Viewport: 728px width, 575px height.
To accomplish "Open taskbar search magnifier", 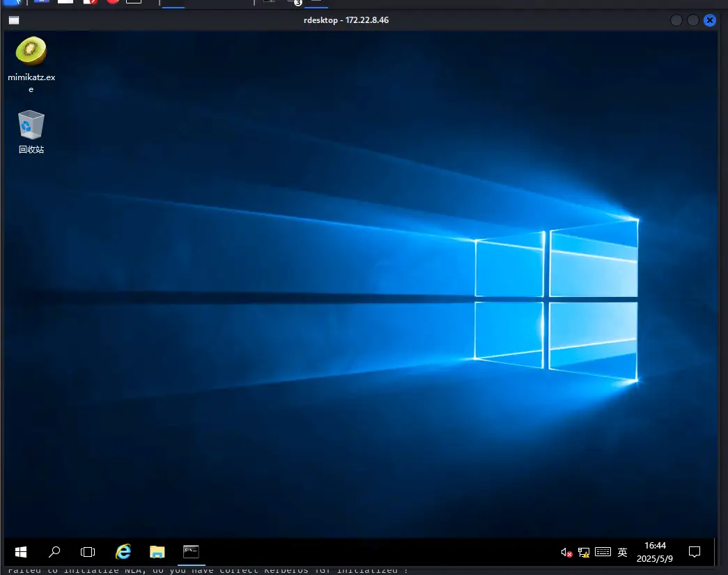I will [54, 552].
